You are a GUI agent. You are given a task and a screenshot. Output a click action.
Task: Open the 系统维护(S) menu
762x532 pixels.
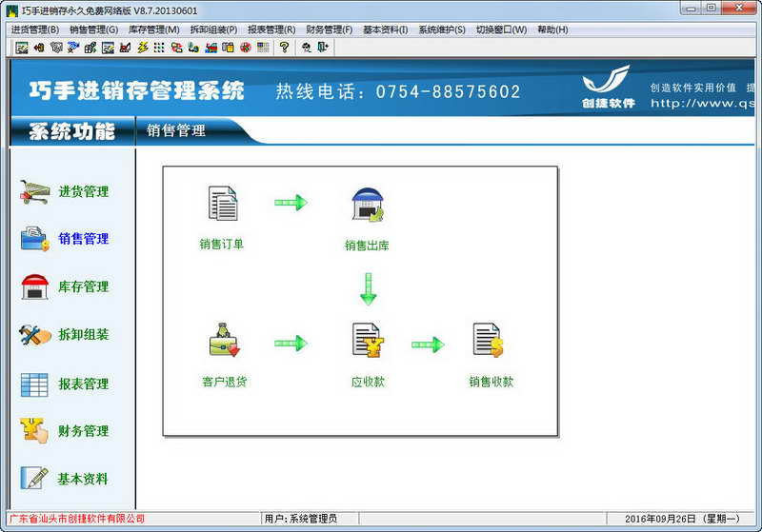[442, 30]
